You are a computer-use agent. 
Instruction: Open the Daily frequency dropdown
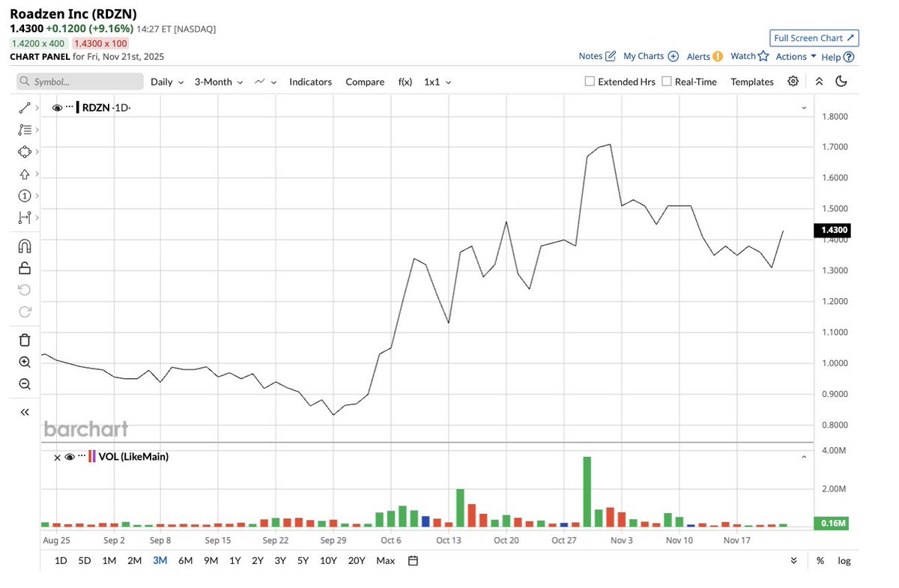click(x=167, y=82)
